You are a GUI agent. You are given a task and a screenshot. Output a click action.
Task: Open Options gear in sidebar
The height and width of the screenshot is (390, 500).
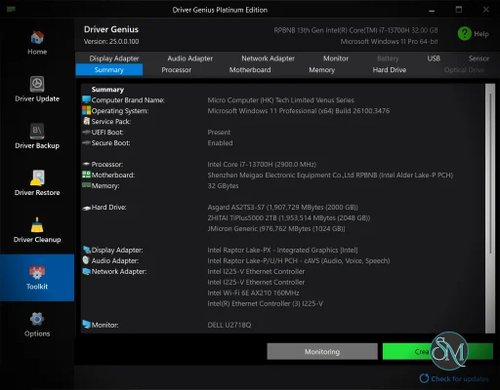[x=37, y=319]
